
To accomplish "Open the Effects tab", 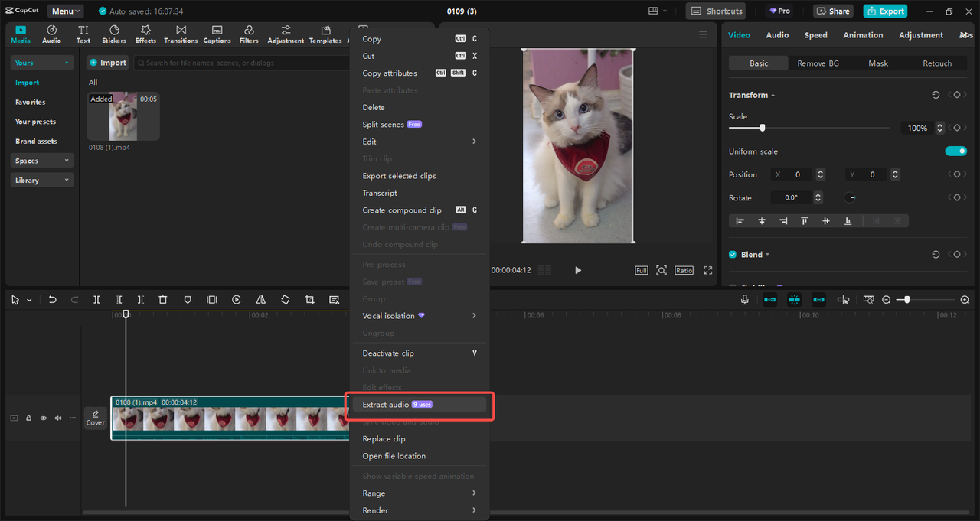I will pyautogui.click(x=145, y=34).
